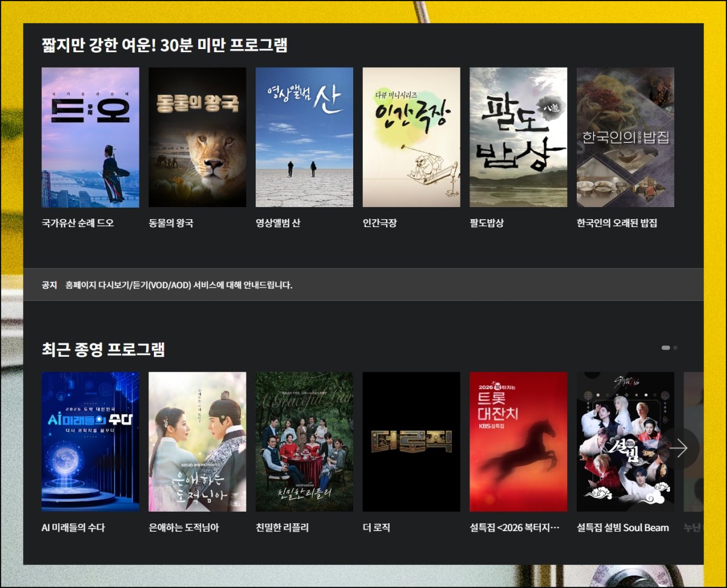727x588 pixels.
Task: Open the 친밀한 리플리 poster
Action: pyautogui.click(x=304, y=442)
